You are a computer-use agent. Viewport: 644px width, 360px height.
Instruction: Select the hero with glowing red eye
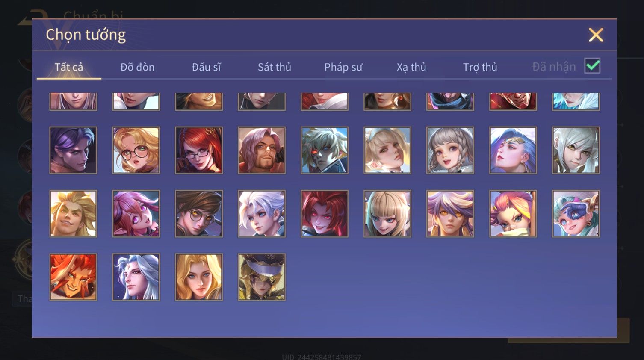[325, 150]
